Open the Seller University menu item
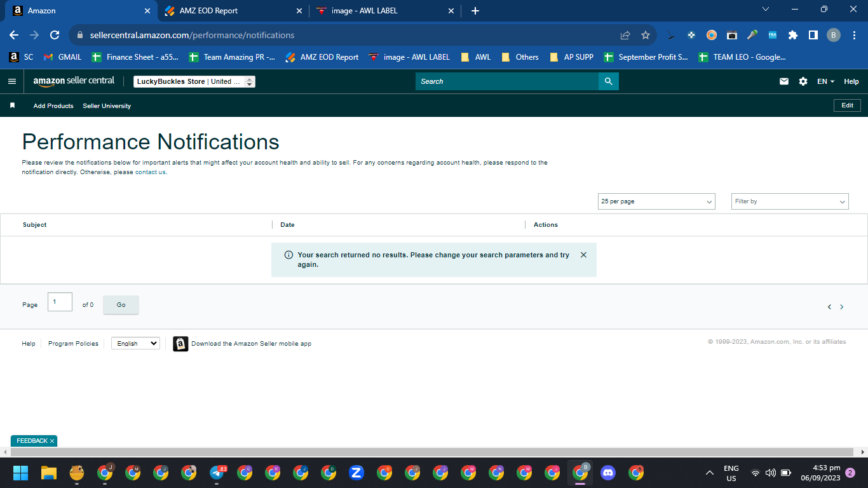 [x=107, y=106]
